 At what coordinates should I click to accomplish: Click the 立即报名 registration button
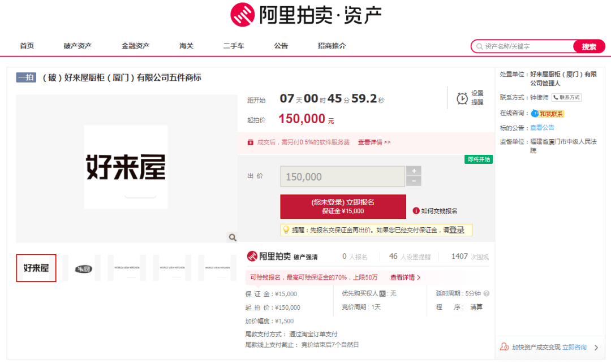coord(343,206)
